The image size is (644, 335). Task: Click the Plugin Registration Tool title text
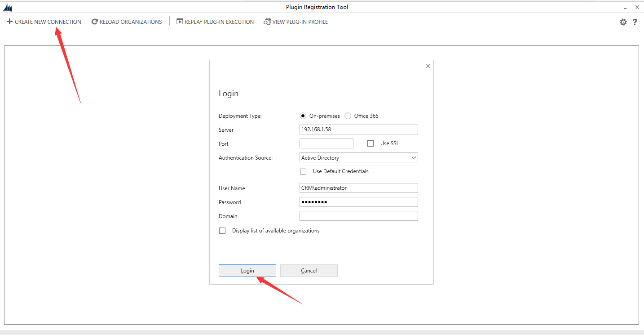tap(317, 7)
